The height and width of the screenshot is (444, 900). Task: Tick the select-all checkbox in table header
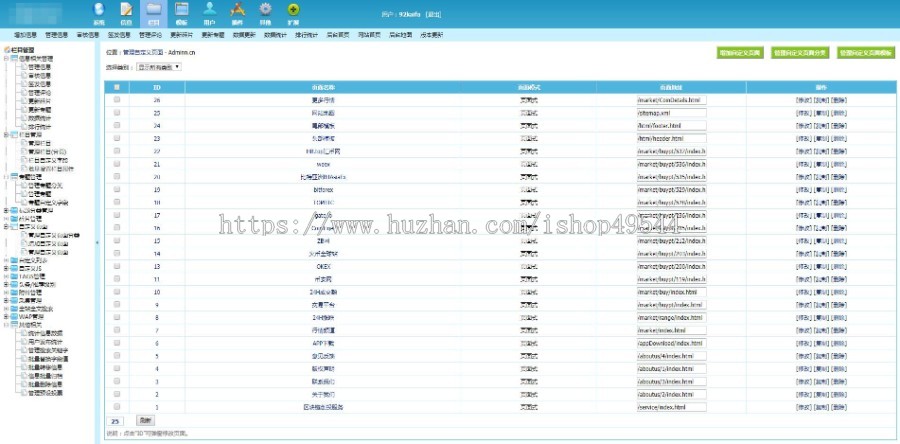click(x=117, y=87)
